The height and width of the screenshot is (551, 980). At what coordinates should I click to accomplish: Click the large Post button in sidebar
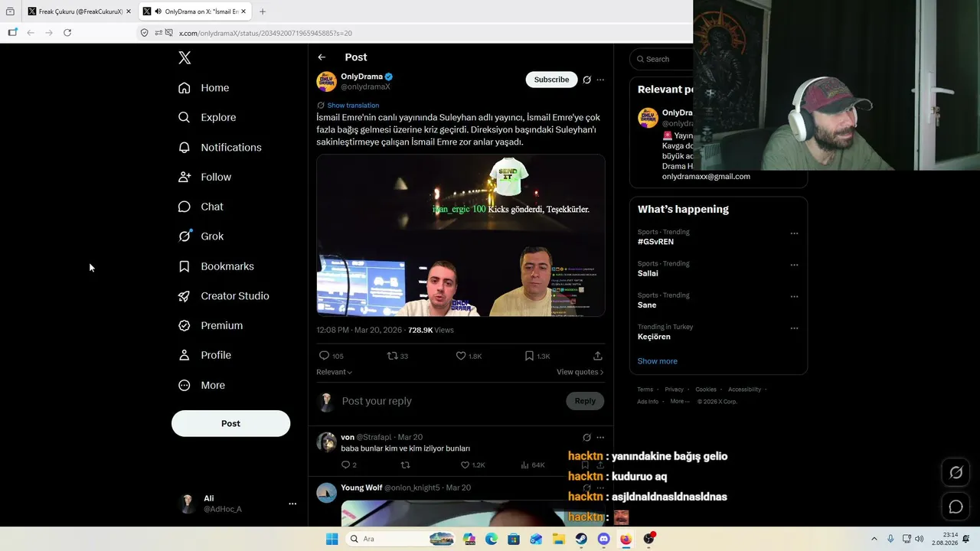230,423
